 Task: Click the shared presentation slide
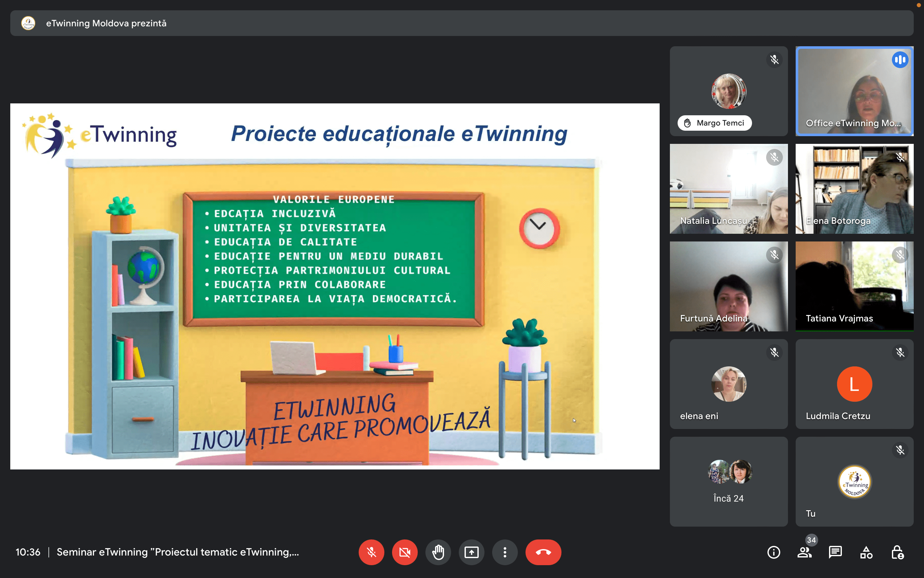coord(335,286)
